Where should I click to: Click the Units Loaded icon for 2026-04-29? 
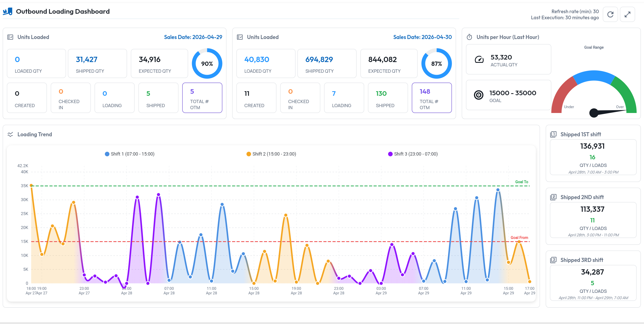pos(10,37)
